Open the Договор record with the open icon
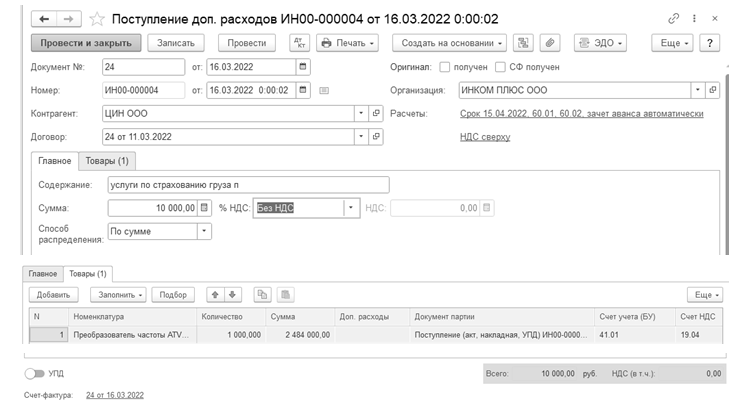This screenshot has width=743, height=409. click(376, 136)
